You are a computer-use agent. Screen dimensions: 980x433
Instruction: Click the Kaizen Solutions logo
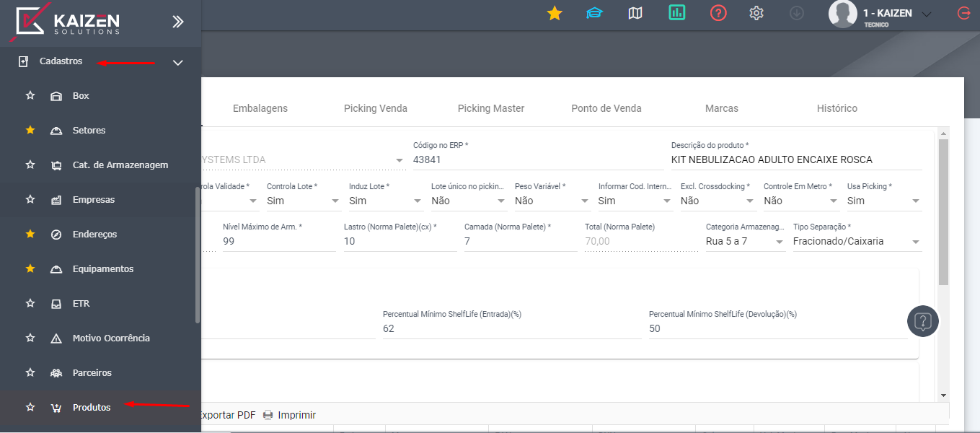click(x=66, y=21)
